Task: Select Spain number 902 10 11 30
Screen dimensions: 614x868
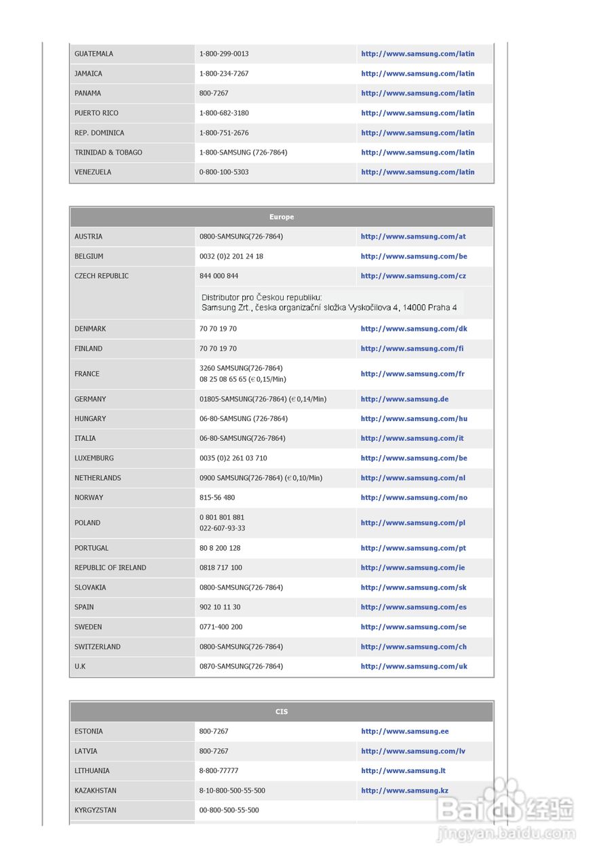Action: pos(220,608)
